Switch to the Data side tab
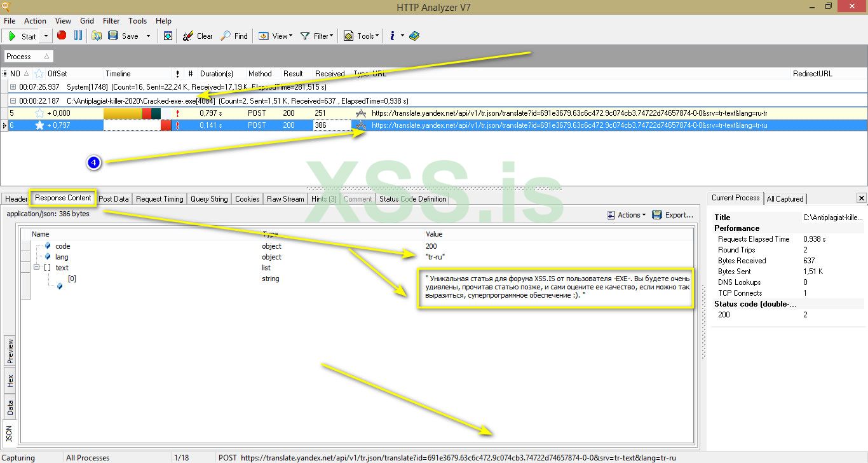The width and height of the screenshot is (868, 463). (10, 407)
